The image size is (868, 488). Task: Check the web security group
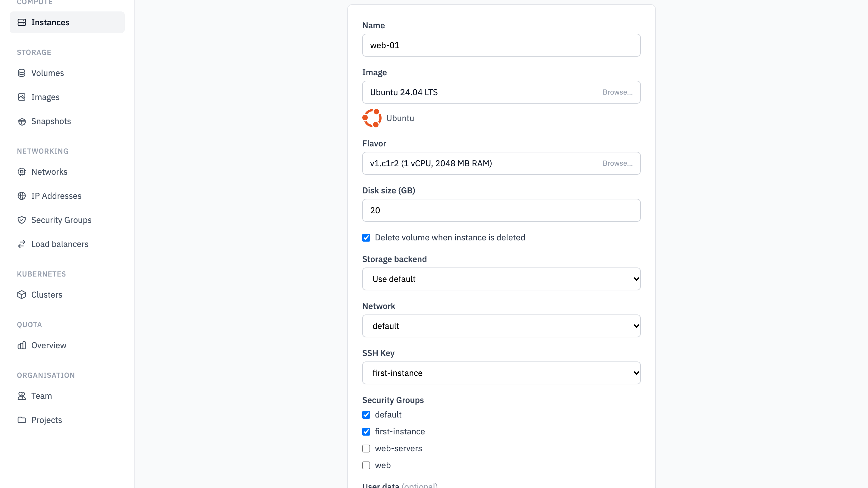pos(366,465)
